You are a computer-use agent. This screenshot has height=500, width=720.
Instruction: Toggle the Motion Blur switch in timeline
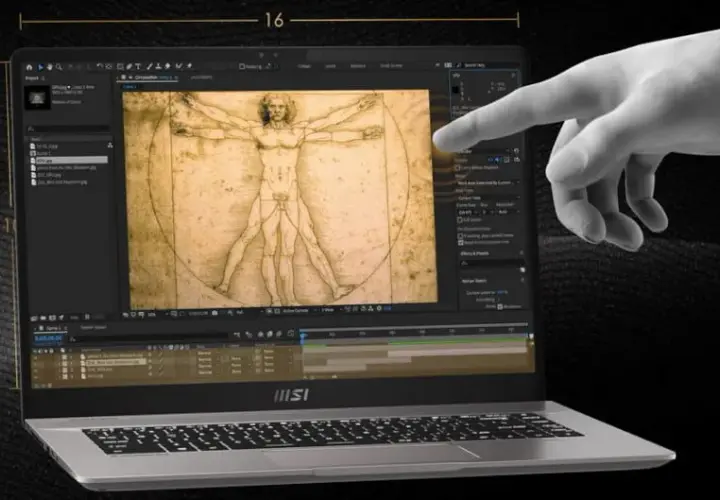279,334
